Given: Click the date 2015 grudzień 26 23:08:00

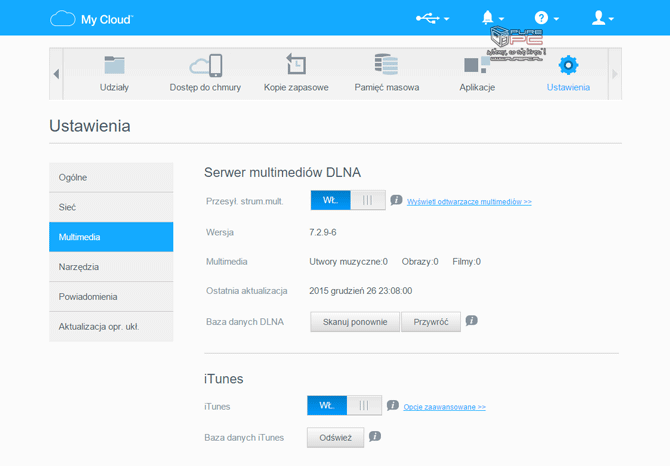Looking at the screenshot, I should pyautogui.click(x=361, y=291).
